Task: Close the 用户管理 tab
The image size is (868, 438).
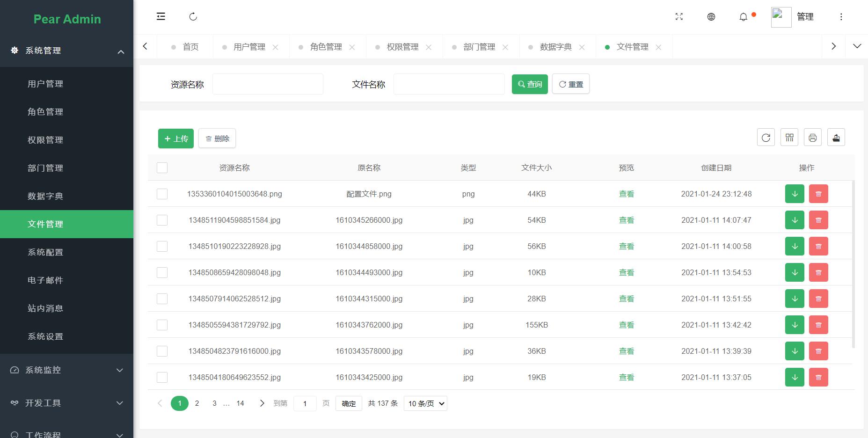Action: point(275,47)
